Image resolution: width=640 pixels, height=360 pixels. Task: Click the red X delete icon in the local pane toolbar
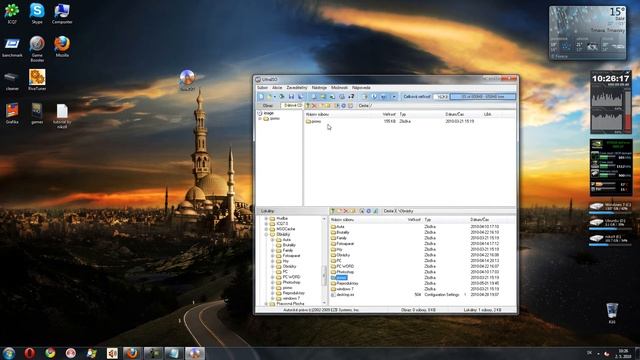346,211
